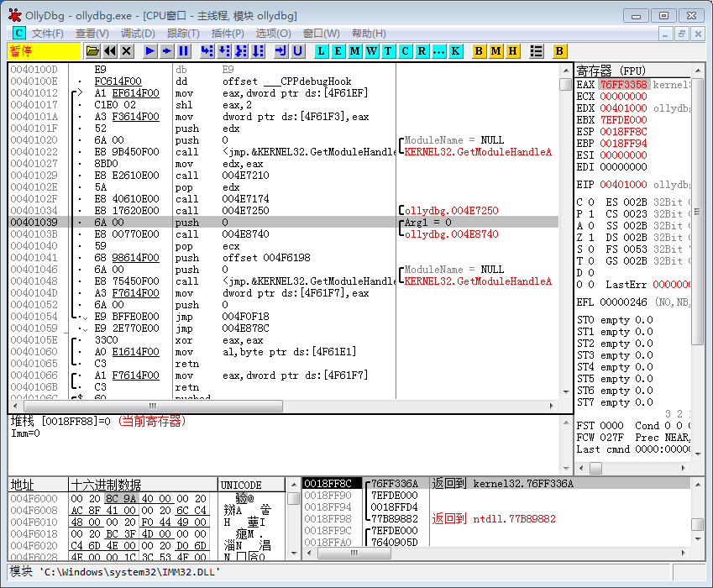Screen dimensions: 713x588
Task: Toggle the Z flag value in registers
Action: (591, 238)
